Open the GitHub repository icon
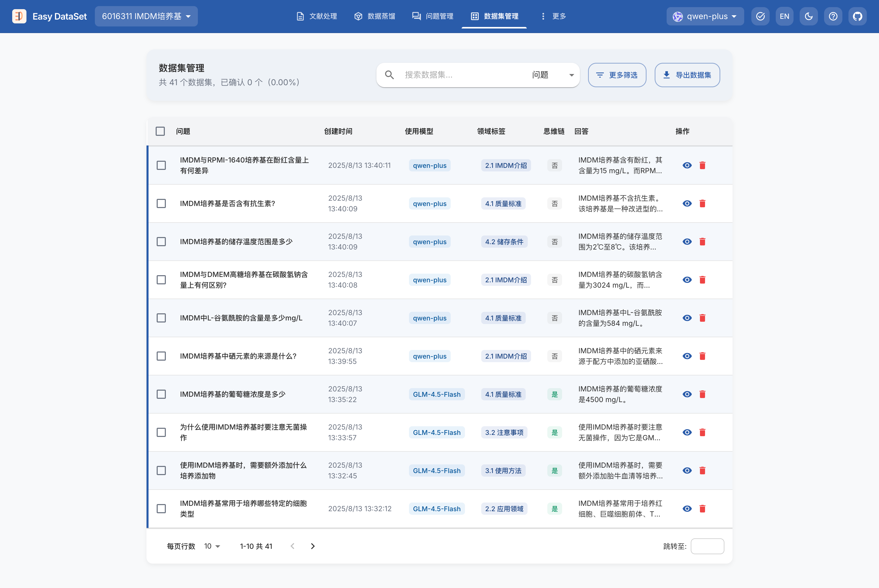Viewport: 879px width, 588px height. 857,16
